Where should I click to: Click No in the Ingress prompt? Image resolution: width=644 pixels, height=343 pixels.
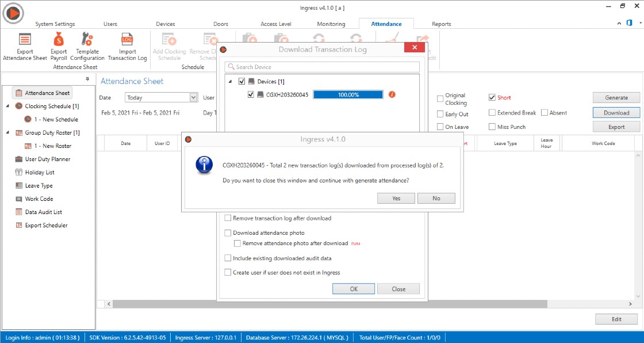pos(436,198)
